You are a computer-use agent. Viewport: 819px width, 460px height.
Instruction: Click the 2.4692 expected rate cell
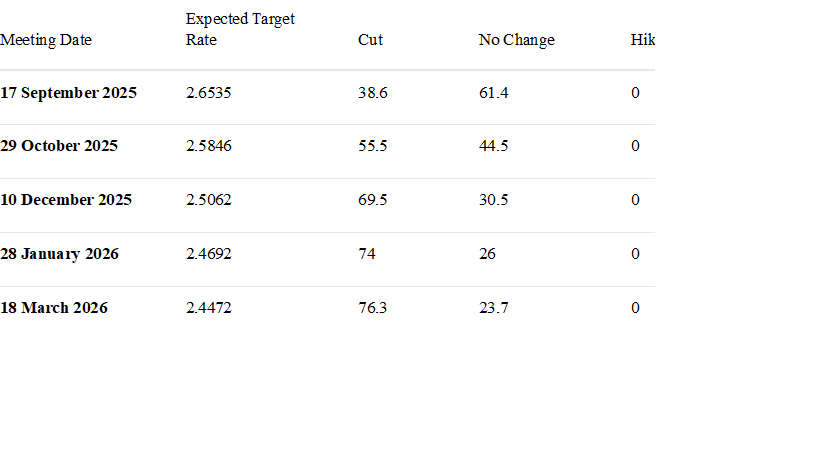209,254
